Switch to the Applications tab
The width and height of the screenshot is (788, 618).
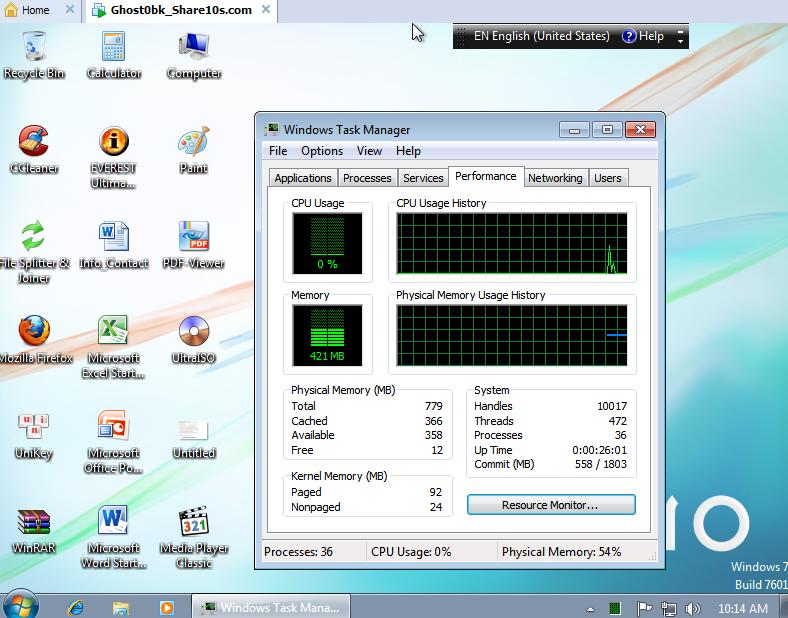tap(303, 178)
